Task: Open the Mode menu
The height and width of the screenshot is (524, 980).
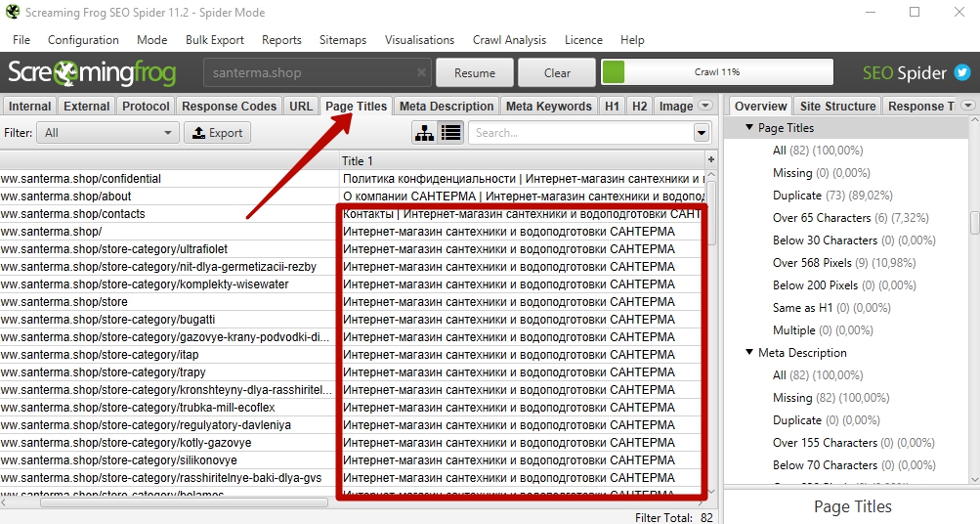Action: pyautogui.click(x=151, y=39)
